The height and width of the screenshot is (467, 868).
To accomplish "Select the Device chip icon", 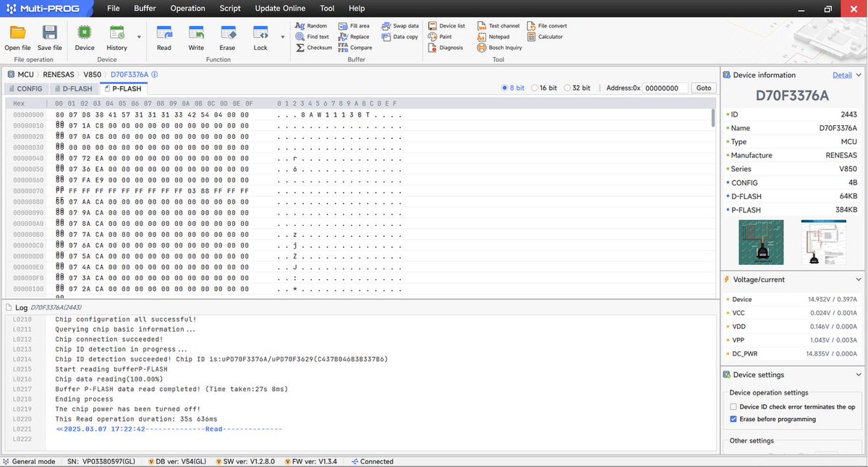I will point(85,33).
